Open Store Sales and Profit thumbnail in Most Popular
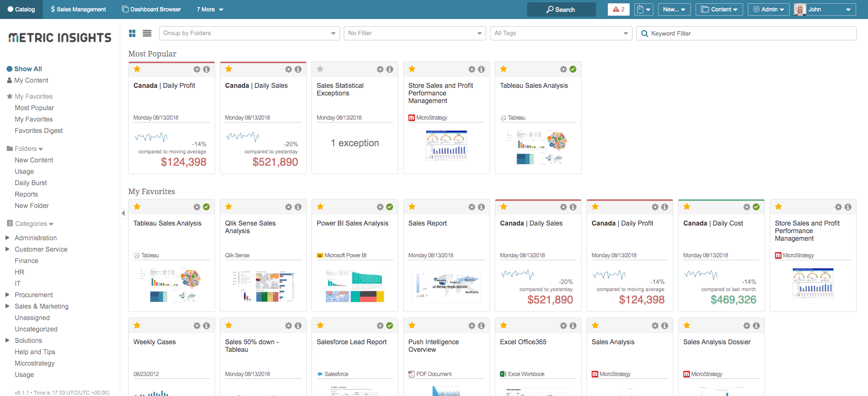The width and height of the screenshot is (868, 396). 446,145
